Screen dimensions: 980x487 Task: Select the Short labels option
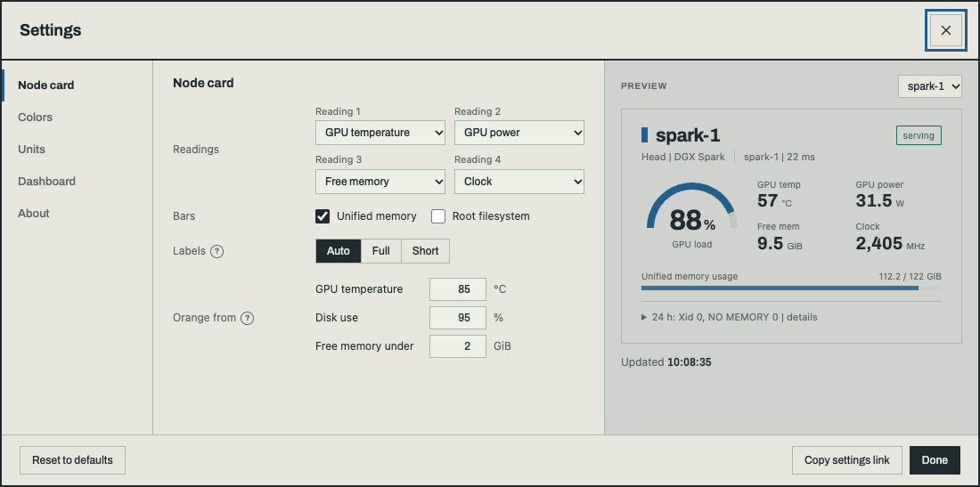(x=426, y=251)
